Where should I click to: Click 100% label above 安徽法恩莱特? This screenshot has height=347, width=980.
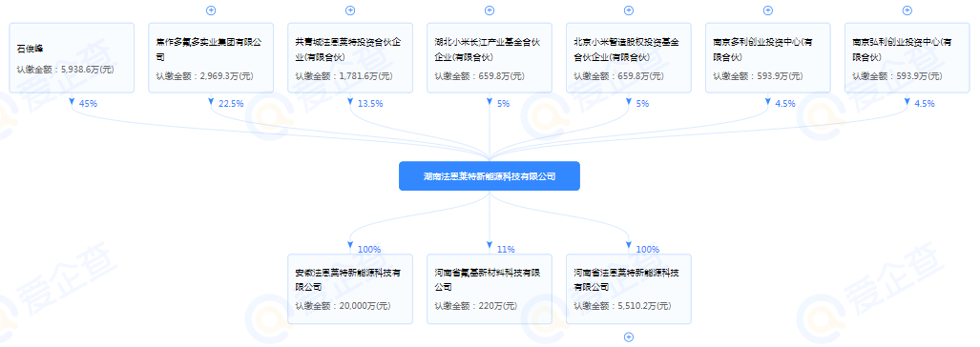[369, 249]
